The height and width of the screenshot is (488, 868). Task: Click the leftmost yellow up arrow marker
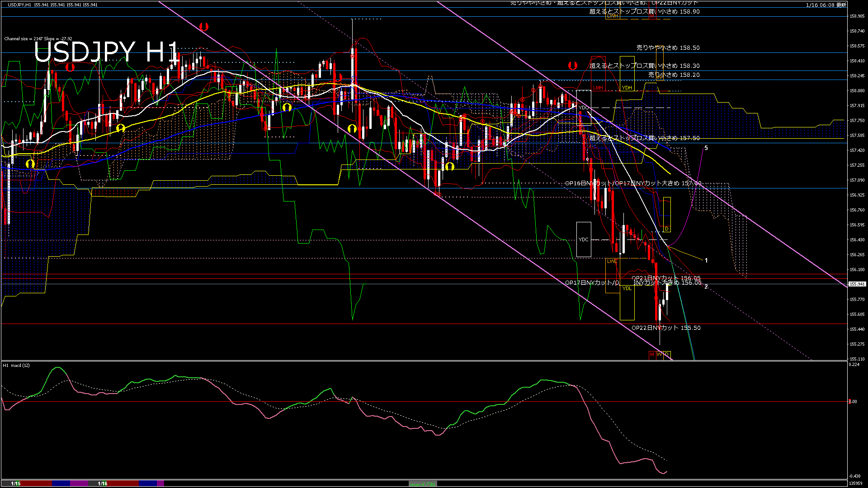point(30,164)
